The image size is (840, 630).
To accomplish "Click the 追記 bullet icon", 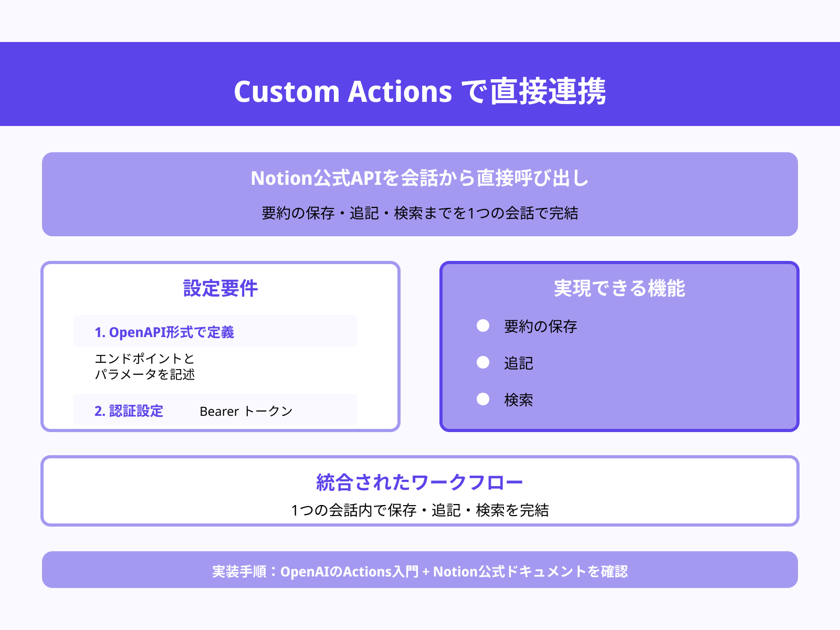I will pos(482,363).
